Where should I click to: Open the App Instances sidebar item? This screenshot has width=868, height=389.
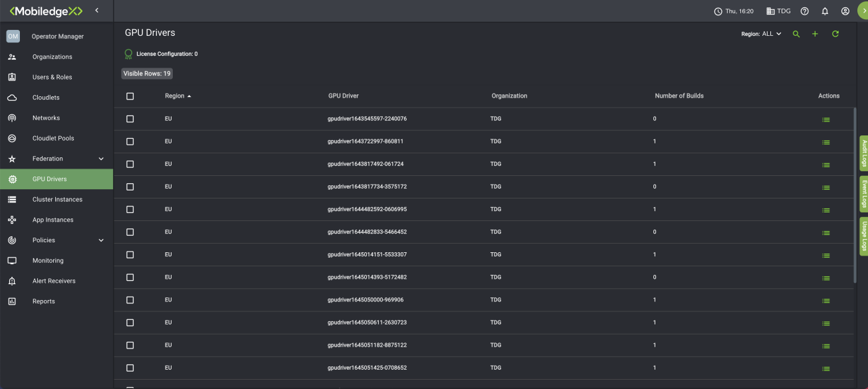tap(53, 220)
